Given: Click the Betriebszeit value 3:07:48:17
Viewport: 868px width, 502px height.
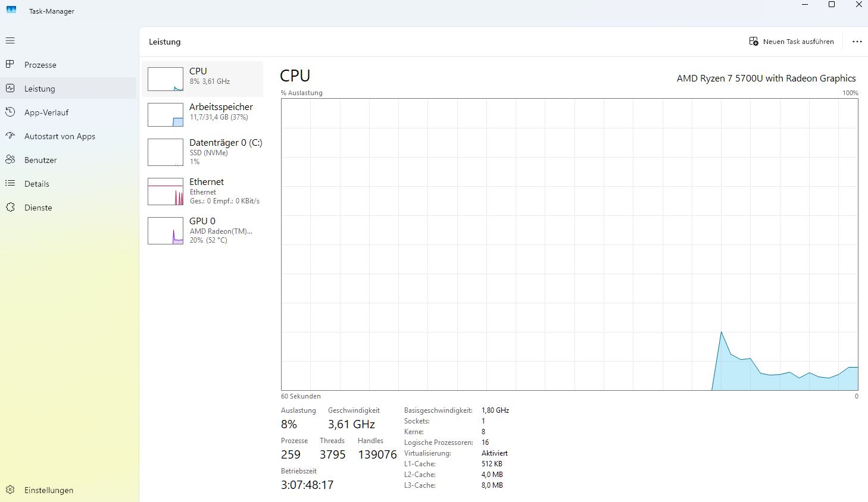Looking at the screenshot, I should (307, 485).
